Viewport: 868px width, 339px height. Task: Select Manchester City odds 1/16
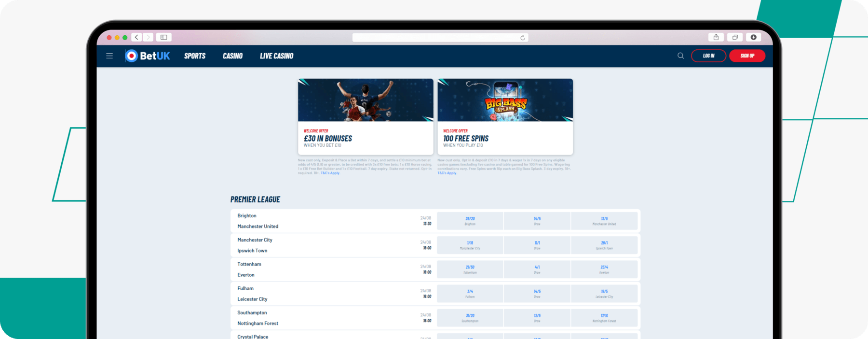470,245
